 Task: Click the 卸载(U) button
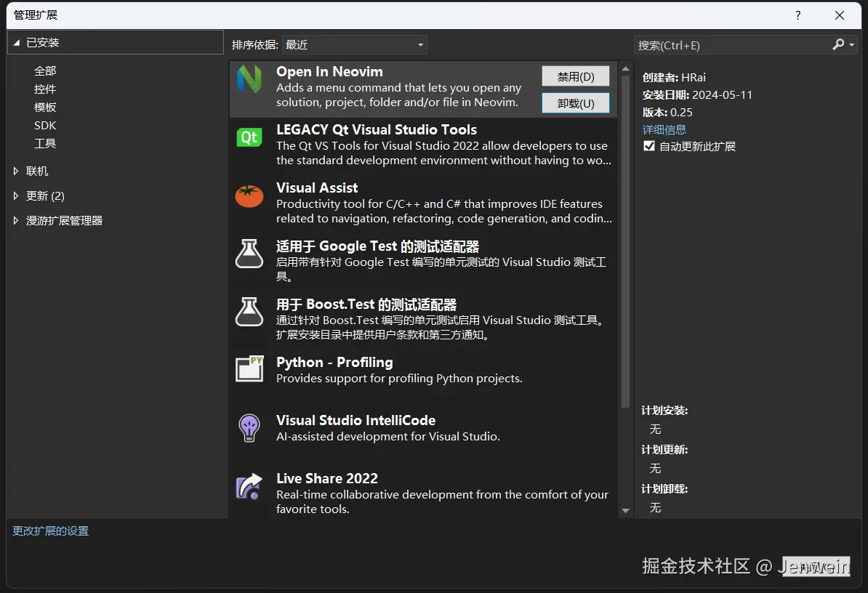(x=575, y=103)
